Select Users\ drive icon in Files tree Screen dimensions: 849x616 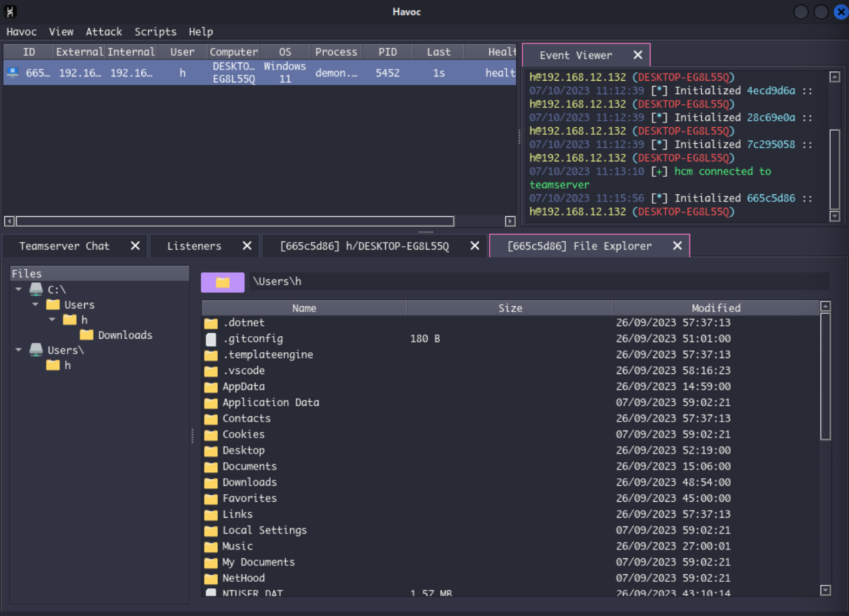36,350
